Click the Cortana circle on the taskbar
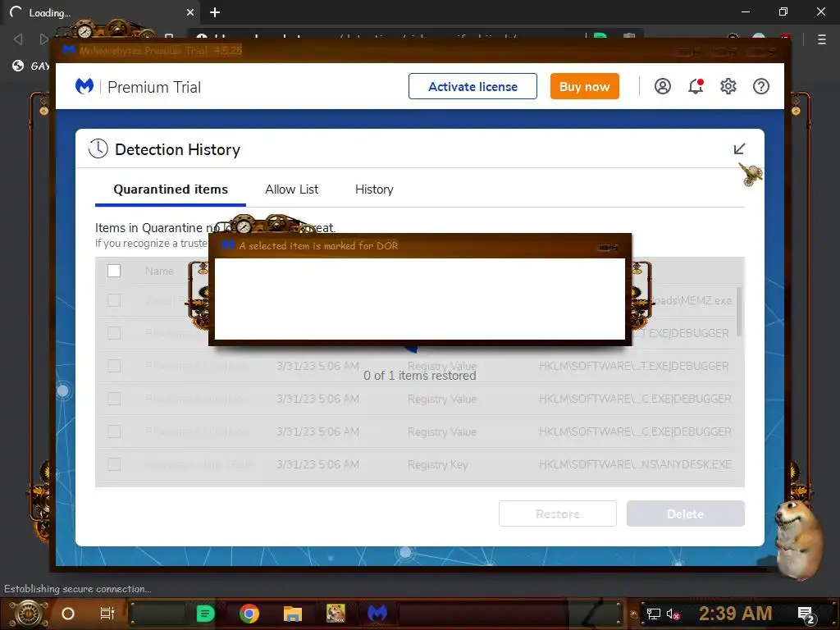The width and height of the screenshot is (840, 630). tap(68, 614)
